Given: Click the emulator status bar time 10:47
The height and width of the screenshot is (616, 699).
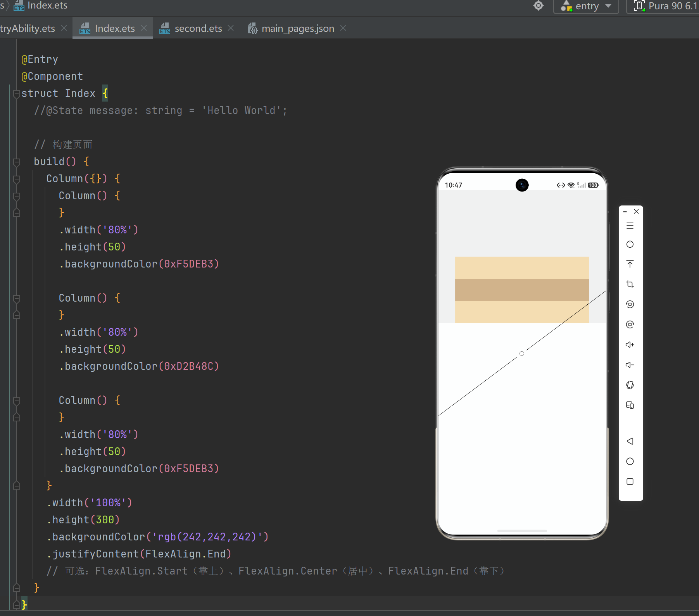Looking at the screenshot, I should coord(453,185).
